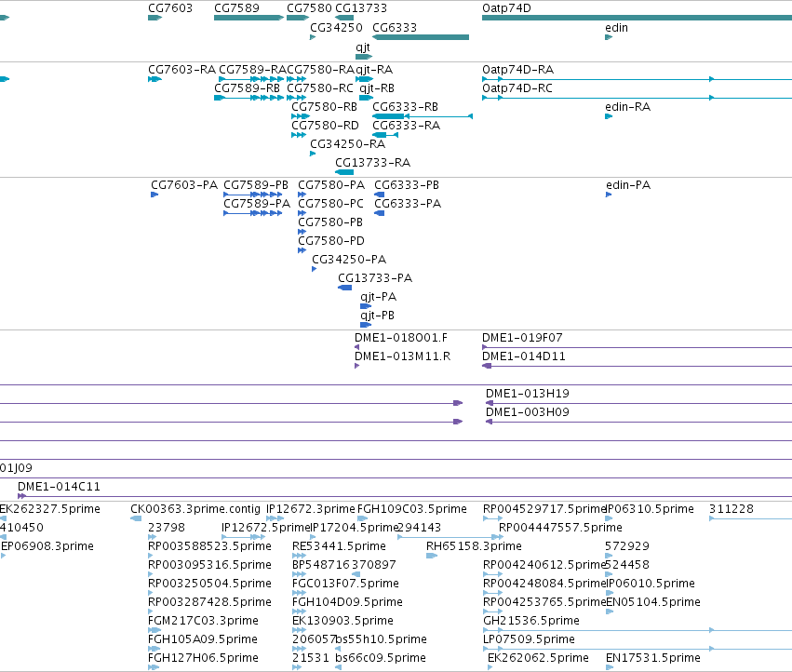Click EST CK00363.3prime.contig label
The width and height of the screenshot is (792, 672).
coord(195,509)
